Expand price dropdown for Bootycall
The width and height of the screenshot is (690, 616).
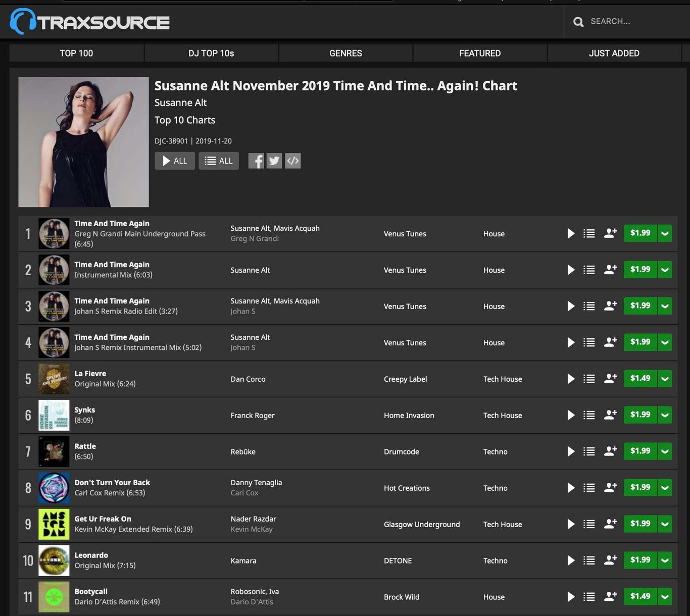[665, 597]
